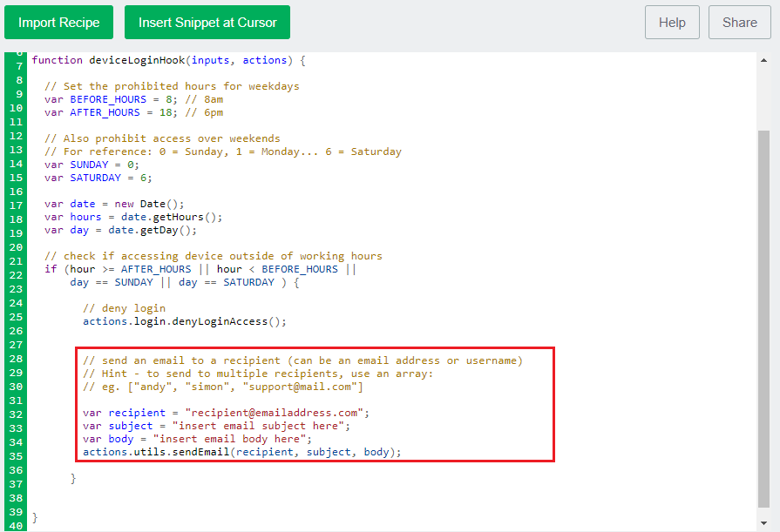780x532 pixels.
Task: Click line number 28 in gutter
Action: point(16,359)
